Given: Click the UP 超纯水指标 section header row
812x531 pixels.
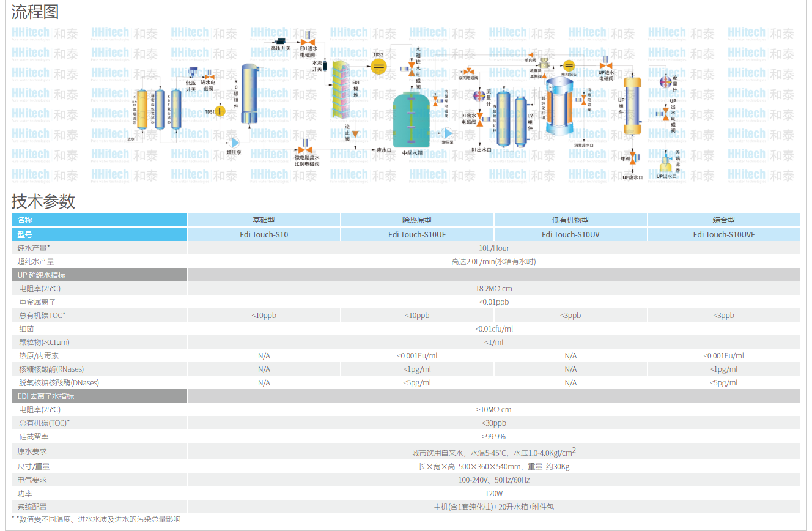Looking at the screenshot, I should [x=405, y=275].
